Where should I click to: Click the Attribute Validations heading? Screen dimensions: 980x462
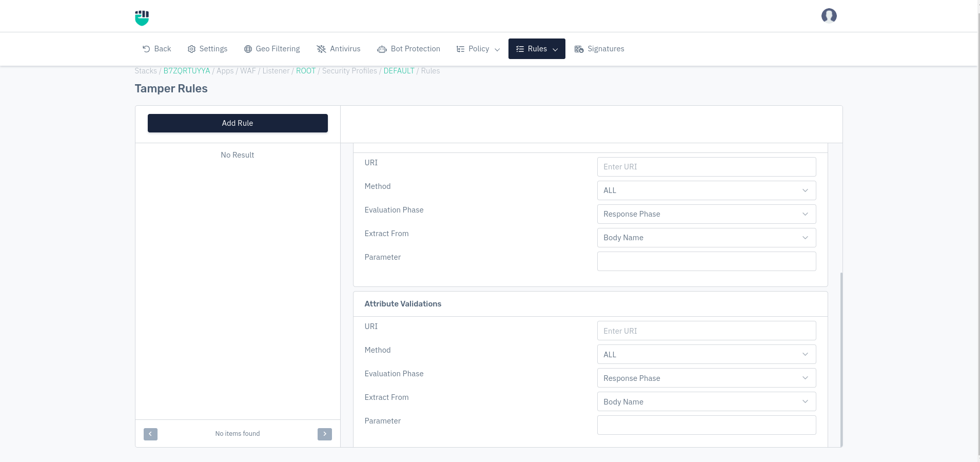point(403,304)
